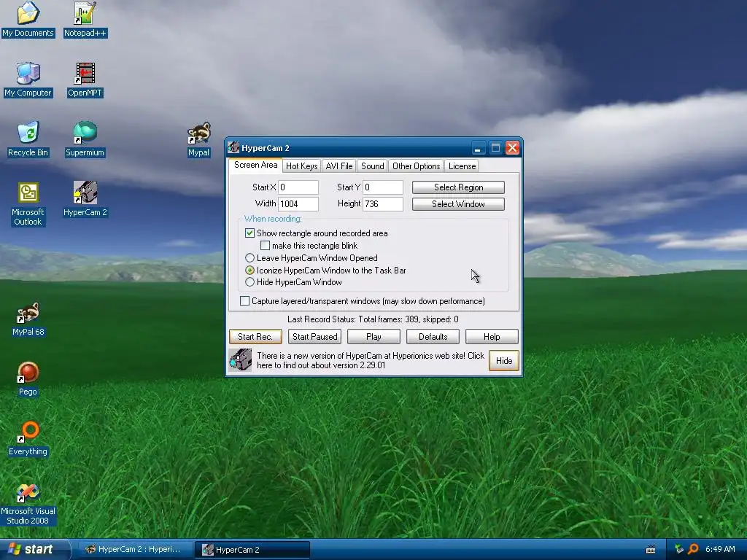Select HyperCam 2 desktop shortcut
Screen dimensions: 747x560
(85, 199)
